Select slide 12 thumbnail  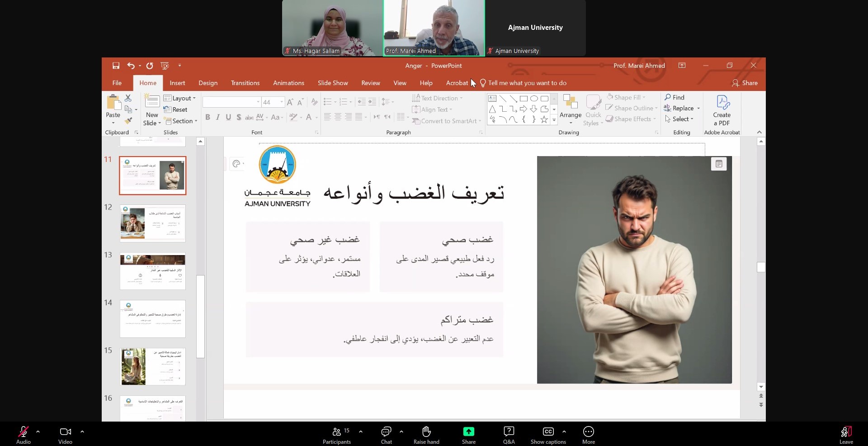point(152,223)
